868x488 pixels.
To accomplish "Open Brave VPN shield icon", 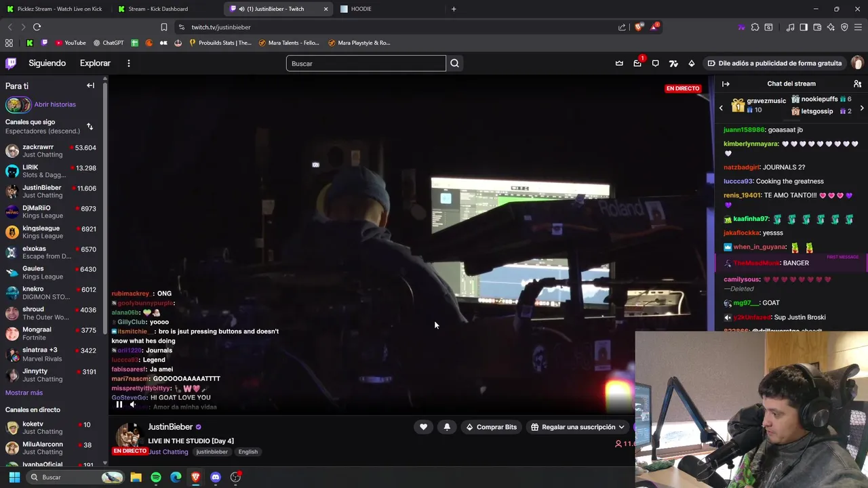I will [x=844, y=27].
